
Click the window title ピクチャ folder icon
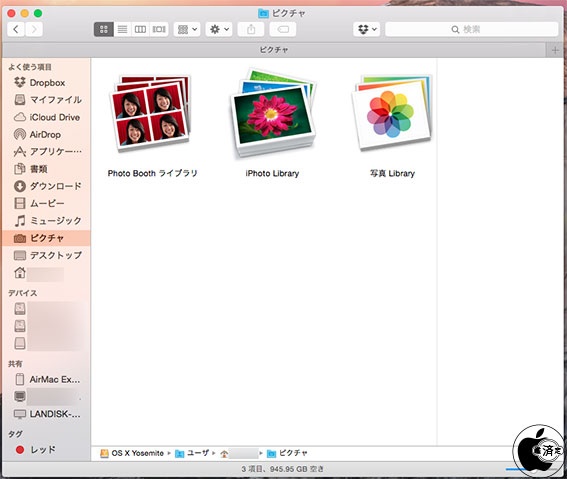263,14
